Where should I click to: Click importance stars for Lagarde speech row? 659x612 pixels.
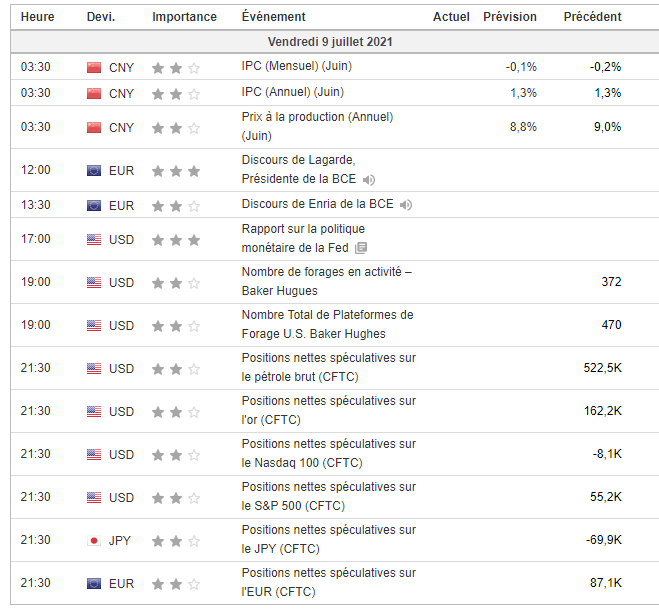[x=176, y=171]
